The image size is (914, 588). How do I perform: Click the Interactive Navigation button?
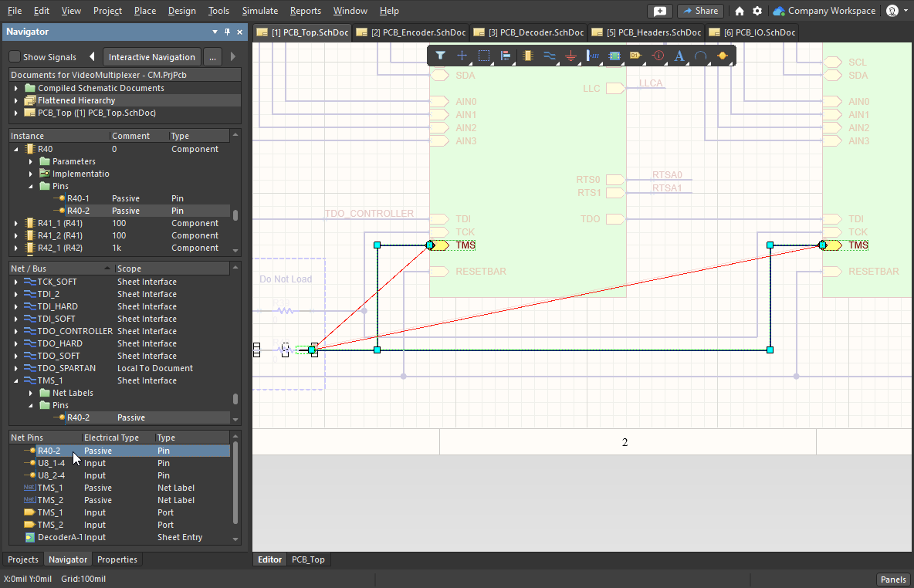coord(152,57)
